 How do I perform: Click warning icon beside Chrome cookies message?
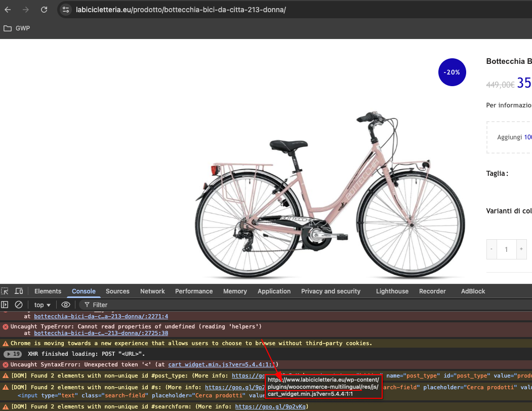[6, 344]
